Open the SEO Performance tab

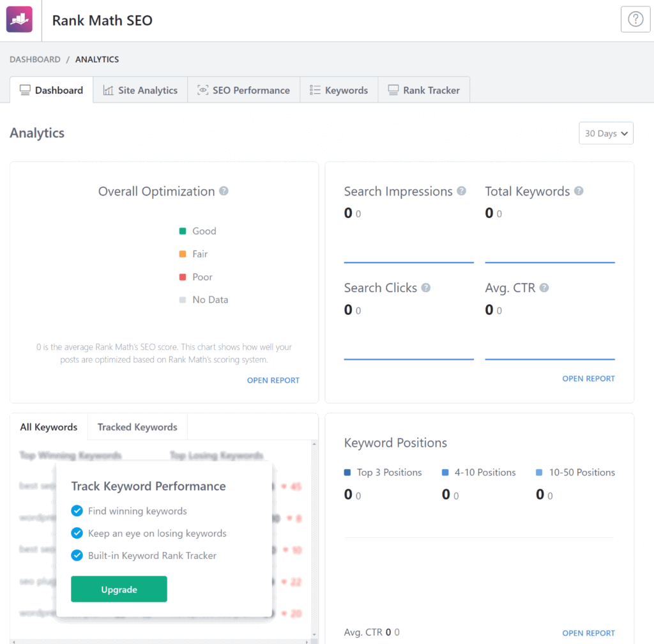point(243,90)
